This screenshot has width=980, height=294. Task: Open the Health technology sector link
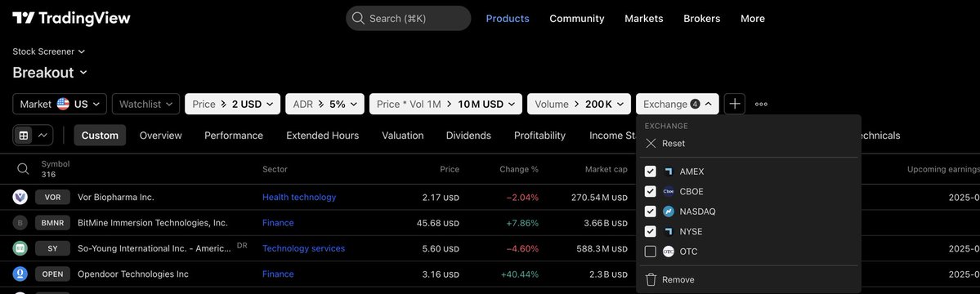[x=299, y=198]
